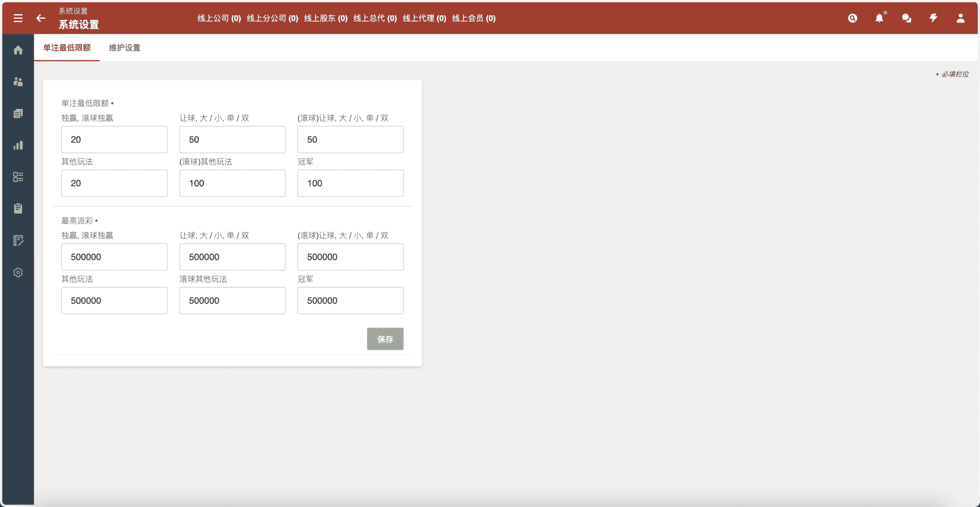Switch to the 维护设置 tab
Image resolution: width=980 pixels, height=507 pixels.
pos(123,48)
